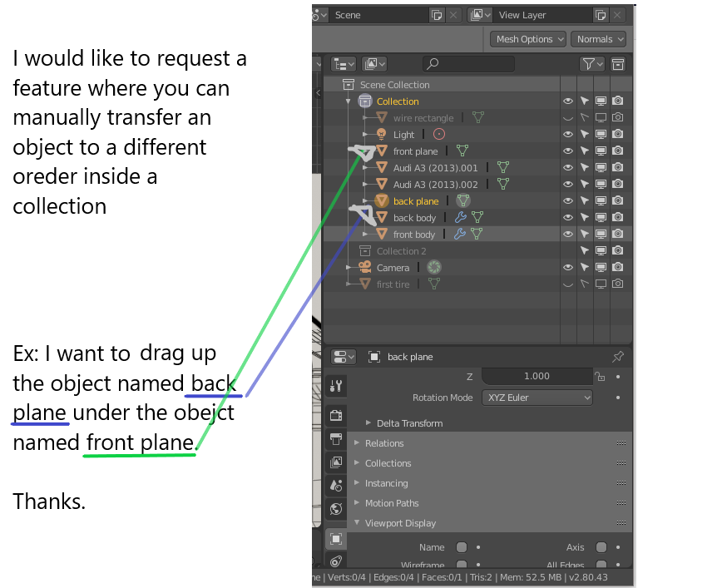Screen dimensions: 717x588
Task: Open the Object properties tab
Action: point(336,539)
